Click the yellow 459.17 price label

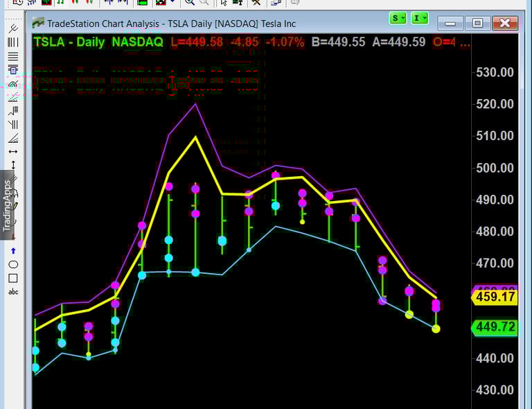click(495, 297)
